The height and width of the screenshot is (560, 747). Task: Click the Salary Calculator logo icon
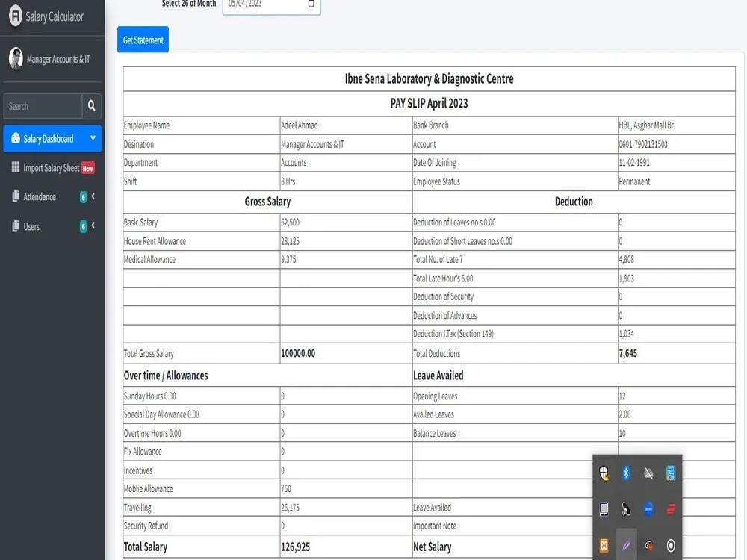pyautogui.click(x=15, y=16)
